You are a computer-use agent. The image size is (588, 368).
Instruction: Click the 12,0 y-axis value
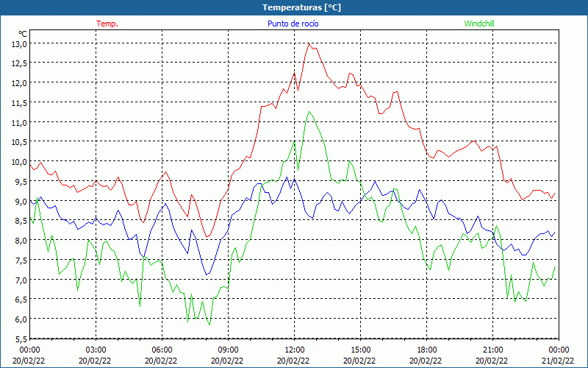[20, 83]
